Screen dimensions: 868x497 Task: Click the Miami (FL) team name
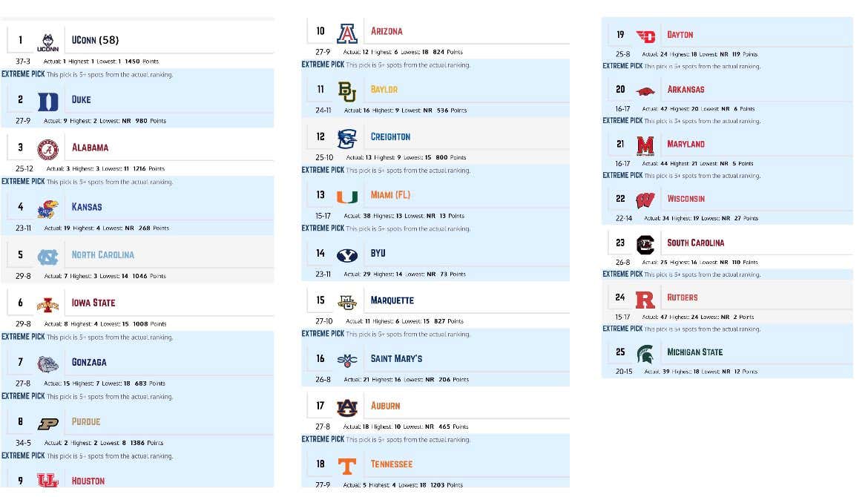point(391,194)
